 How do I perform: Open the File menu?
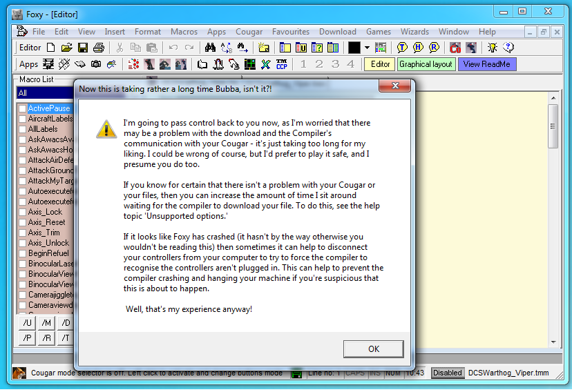coord(39,32)
